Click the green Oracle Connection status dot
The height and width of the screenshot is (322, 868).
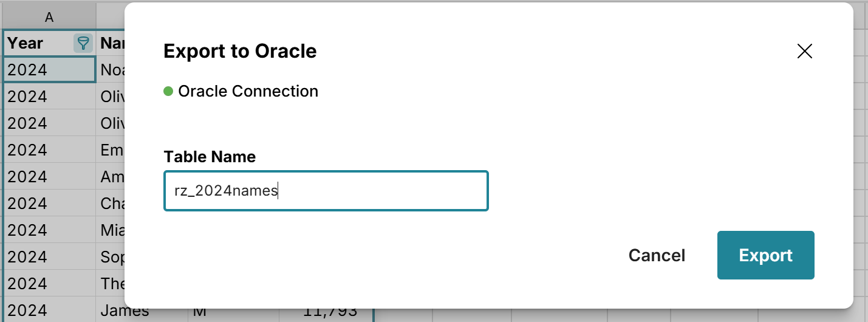[168, 92]
